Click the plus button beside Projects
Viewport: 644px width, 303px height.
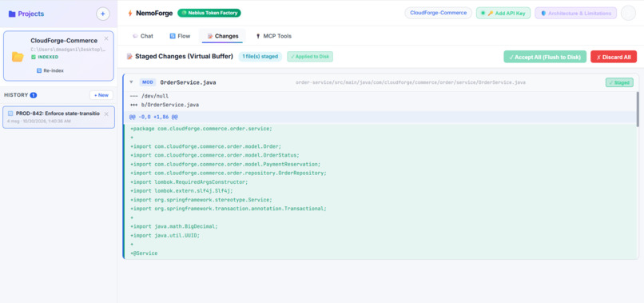pos(103,14)
